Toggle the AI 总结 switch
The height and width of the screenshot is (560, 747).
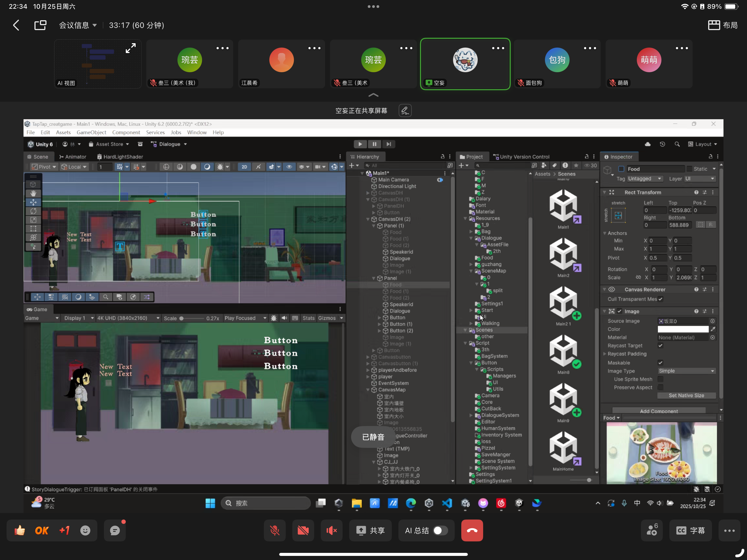point(440,530)
